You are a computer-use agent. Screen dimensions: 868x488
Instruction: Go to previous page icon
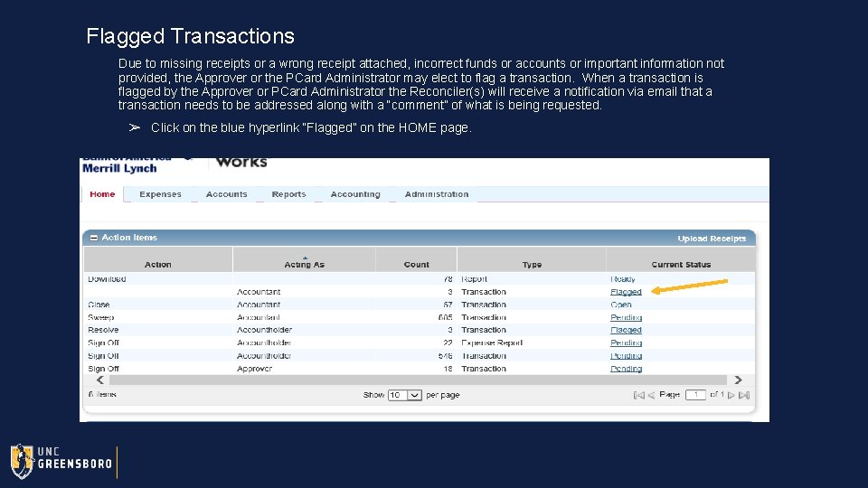click(x=651, y=395)
